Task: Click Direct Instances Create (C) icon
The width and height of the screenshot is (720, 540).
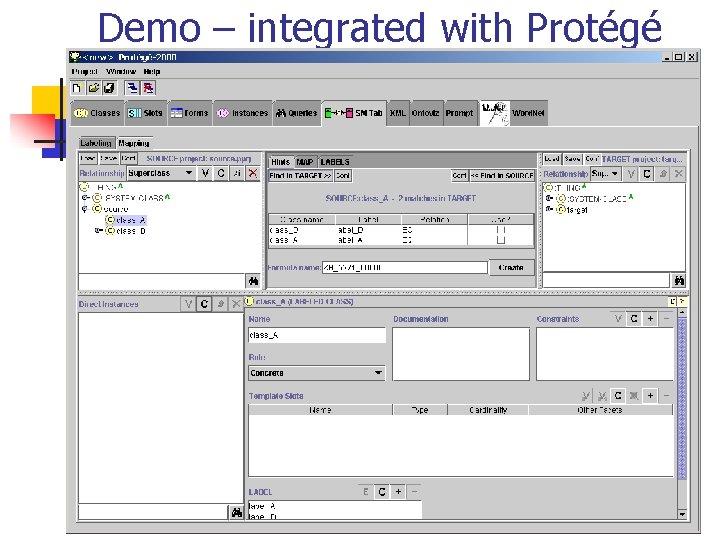Action: click(204, 304)
